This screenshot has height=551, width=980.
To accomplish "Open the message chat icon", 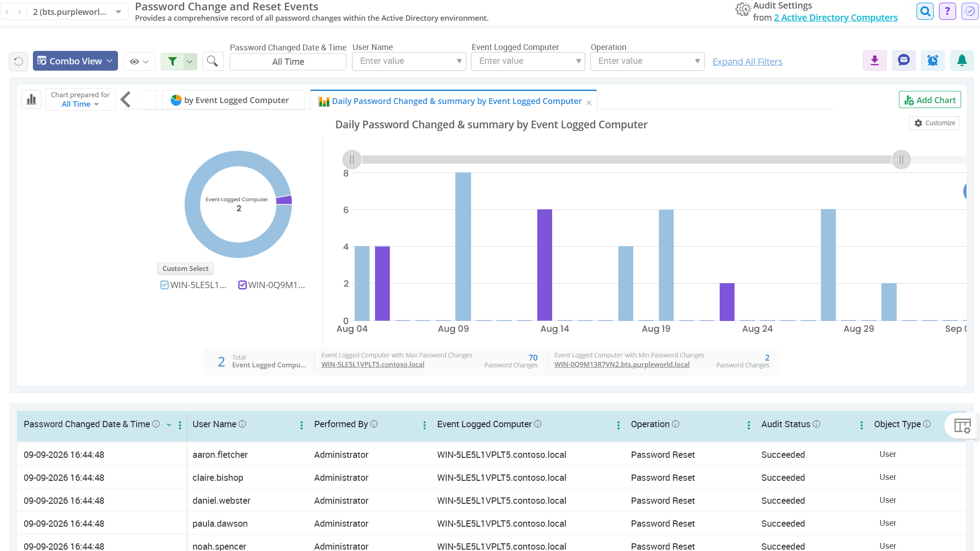I will [903, 61].
